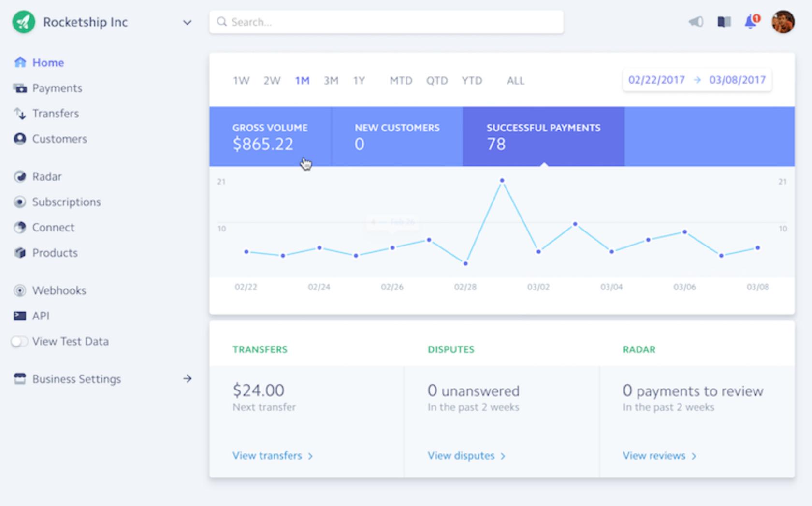Select the Successful Payments metric panel

[543, 137]
